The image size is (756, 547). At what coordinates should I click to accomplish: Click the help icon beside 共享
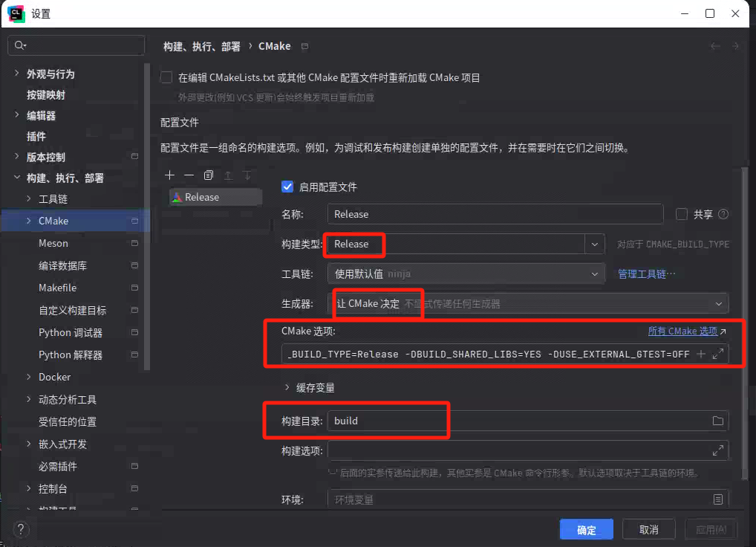click(723, 214)
